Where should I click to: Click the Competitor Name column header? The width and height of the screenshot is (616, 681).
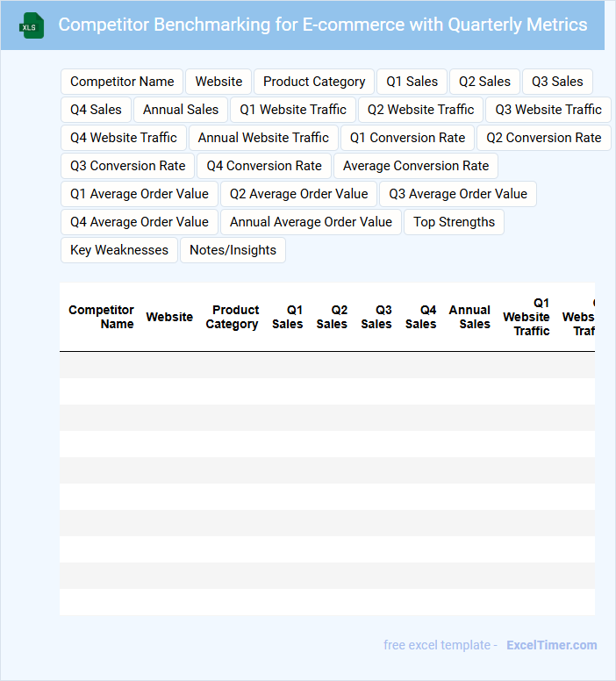[x=101, y=317]
